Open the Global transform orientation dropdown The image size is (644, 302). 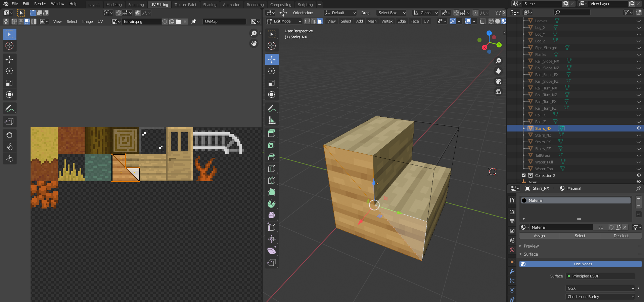(x=426, y=13)
